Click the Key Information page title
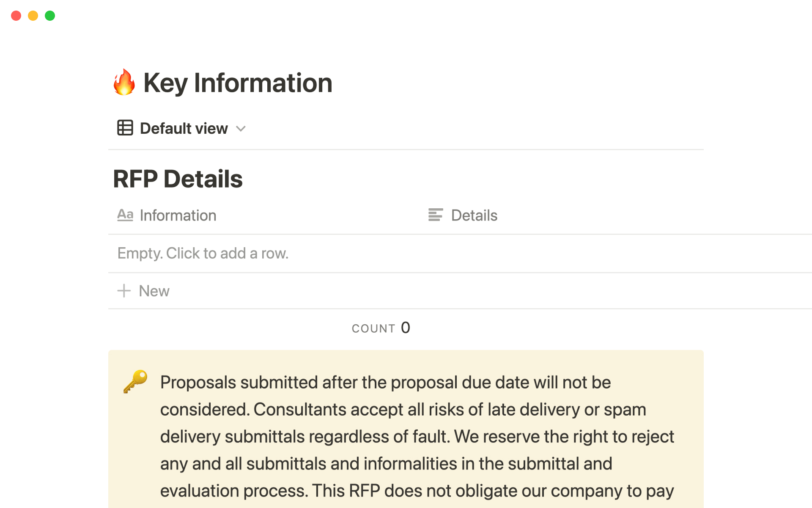 tap(238, 83)
